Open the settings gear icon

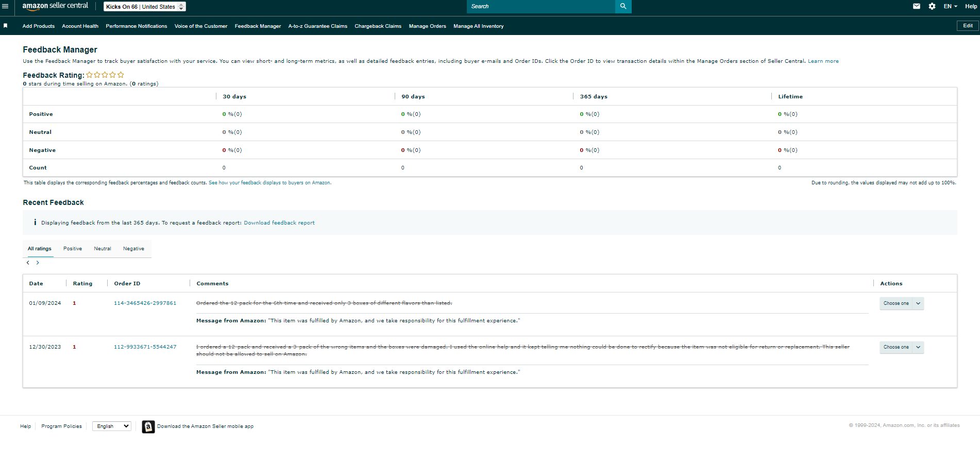pos(932,6)
